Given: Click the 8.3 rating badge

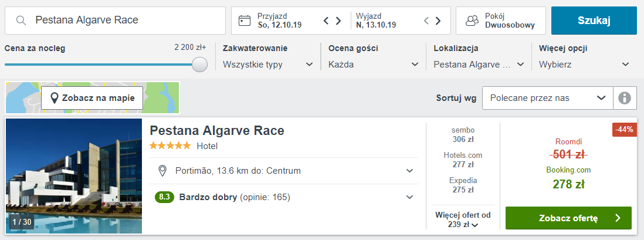Looking at the screenshot, I should 165,197.
